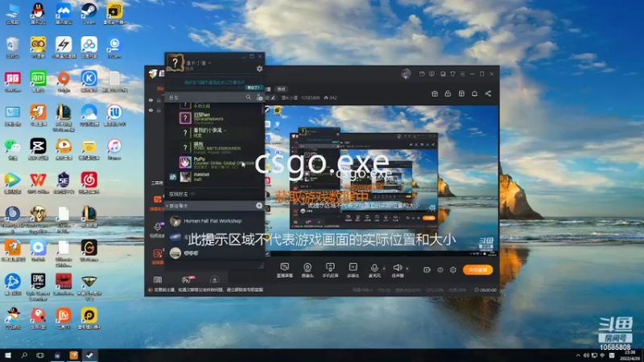644x362 pixels.
Task: Click the share icon in Douyu streaming window
Action: (488, 93)
